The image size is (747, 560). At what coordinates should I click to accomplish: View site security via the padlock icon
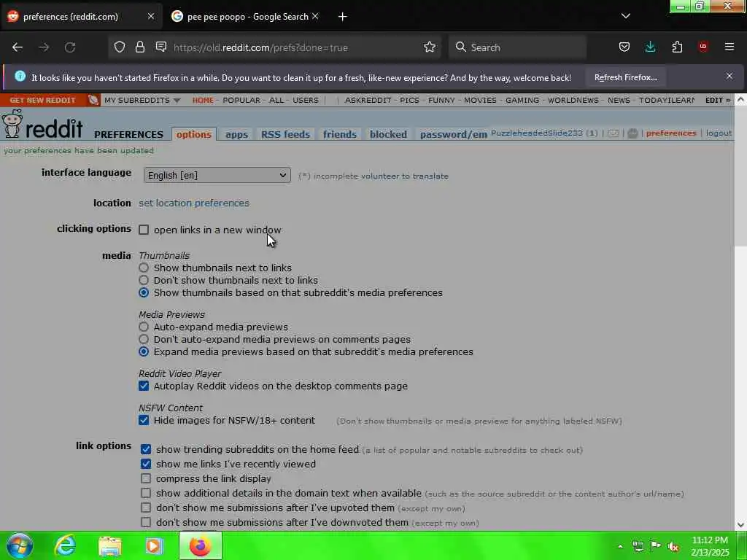[139, 47]
